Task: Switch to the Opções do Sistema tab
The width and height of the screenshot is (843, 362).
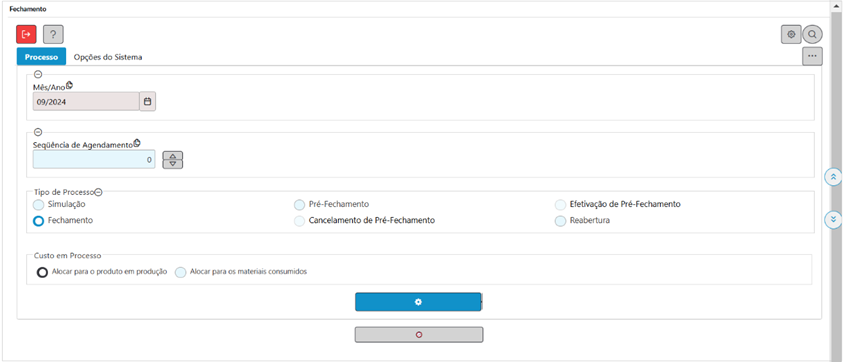Action: point(108,57)
